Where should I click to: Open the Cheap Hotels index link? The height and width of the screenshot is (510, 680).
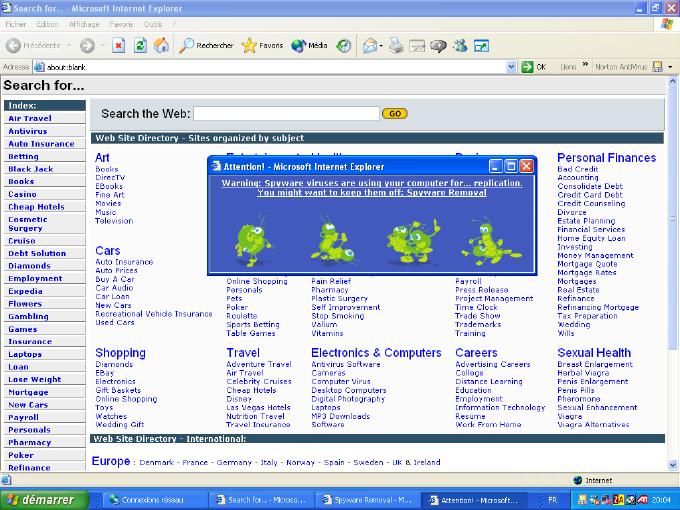(x=36, y=207)
